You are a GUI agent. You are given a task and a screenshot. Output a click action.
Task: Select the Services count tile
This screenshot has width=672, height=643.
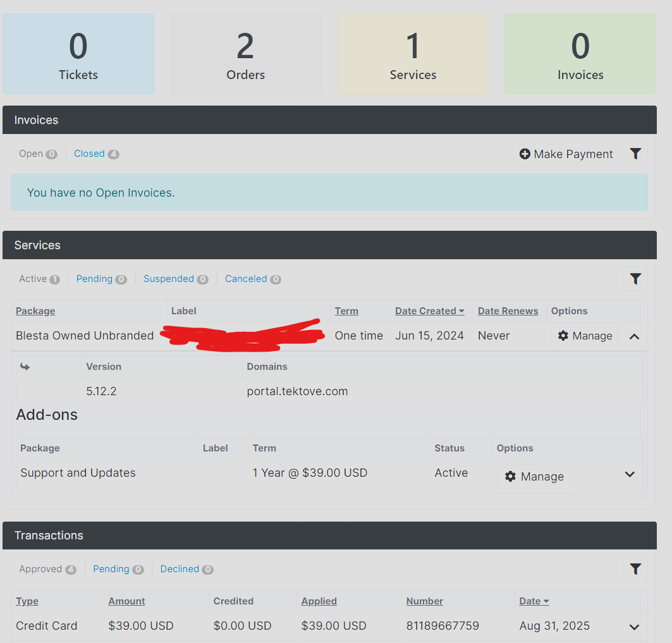coord(413,54)
